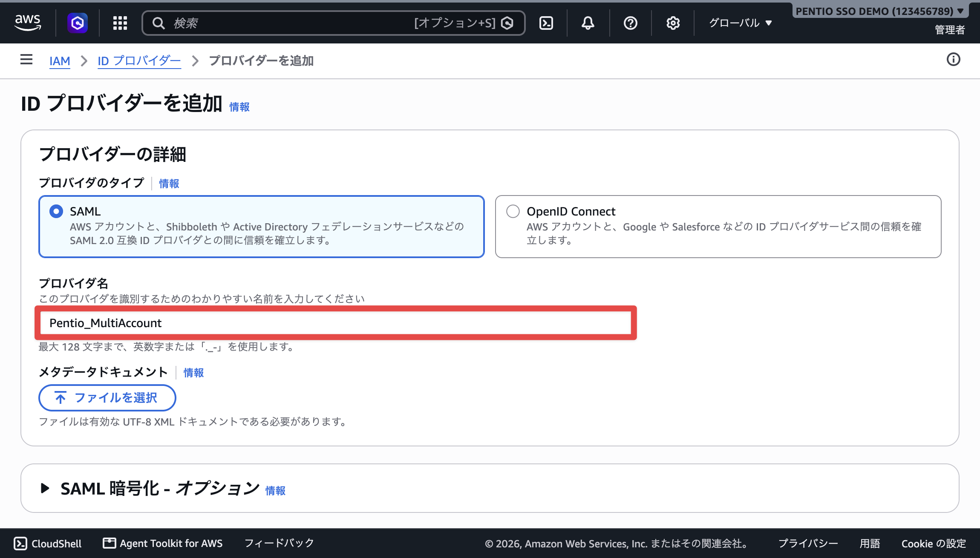Go to ID プロバイダー breadcrumb link

click(139, 61)
